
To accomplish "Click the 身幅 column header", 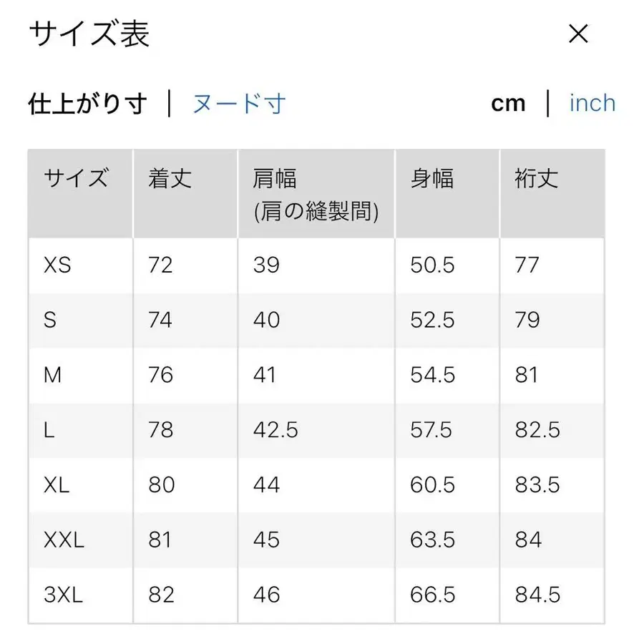I will 431,179.
